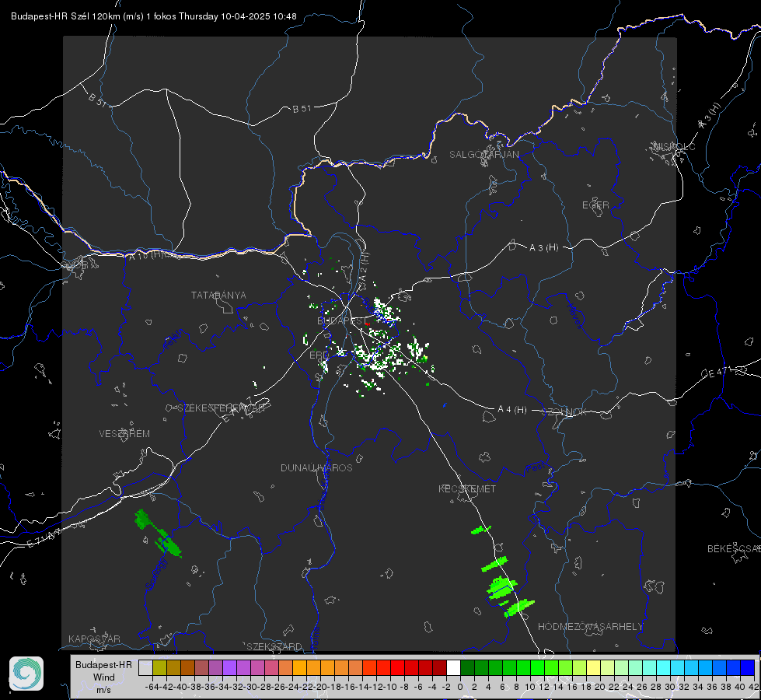Pick the dark green swatch between 0 and 2
The width and height of the screenshot is (761, 700).
(x=467, y=667)
